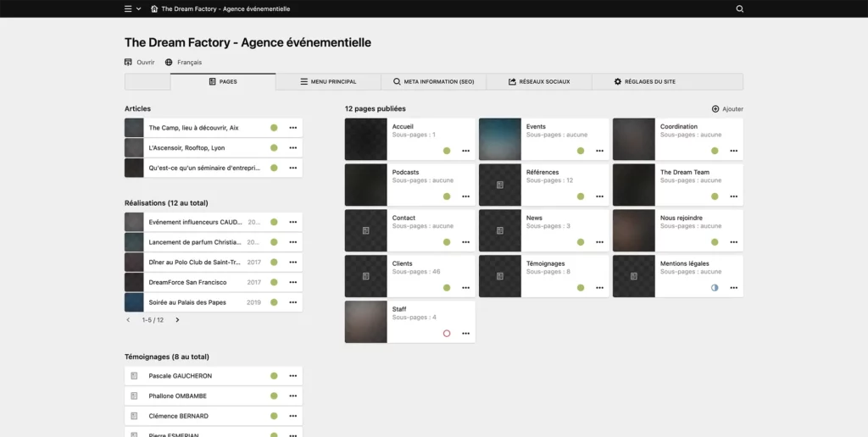Screen dimensions: 868x437
Task: Toggle the red unpublished status on Staff
Action: pyautogui.click(x=447, y=334)
